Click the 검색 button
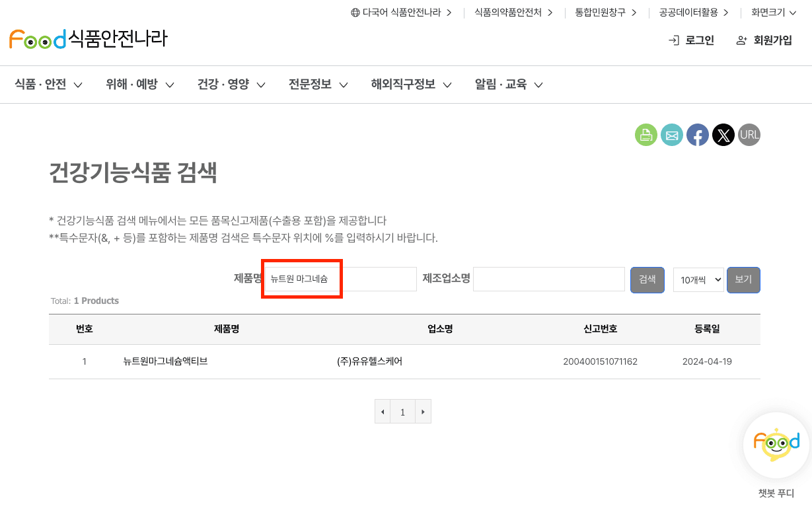 (647, 279)
